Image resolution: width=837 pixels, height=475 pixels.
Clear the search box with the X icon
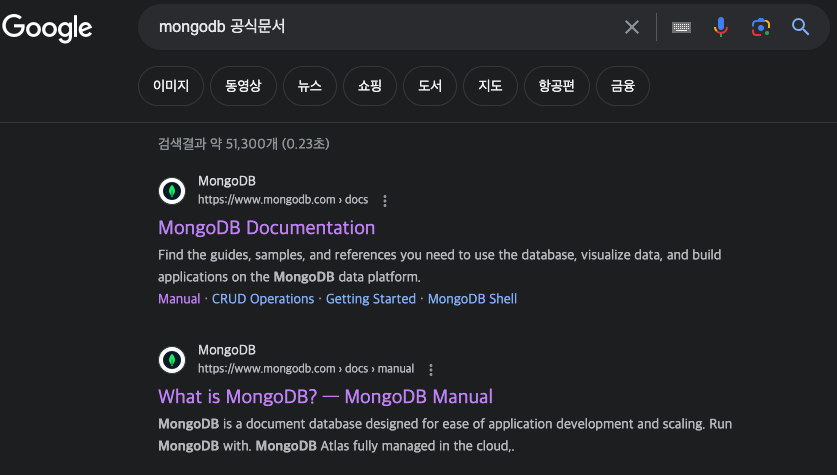631,27
